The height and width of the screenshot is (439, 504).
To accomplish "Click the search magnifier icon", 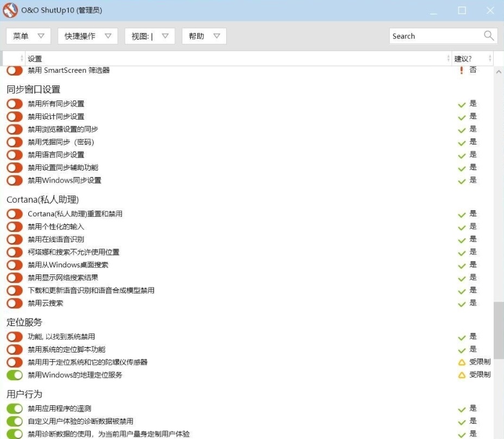I will (489, 36).
